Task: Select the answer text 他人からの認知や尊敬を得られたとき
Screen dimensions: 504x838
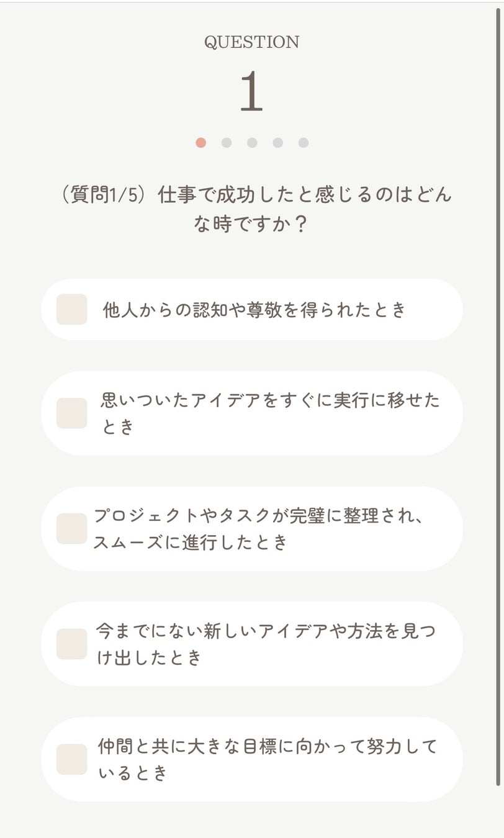Action: click(254, 309)
